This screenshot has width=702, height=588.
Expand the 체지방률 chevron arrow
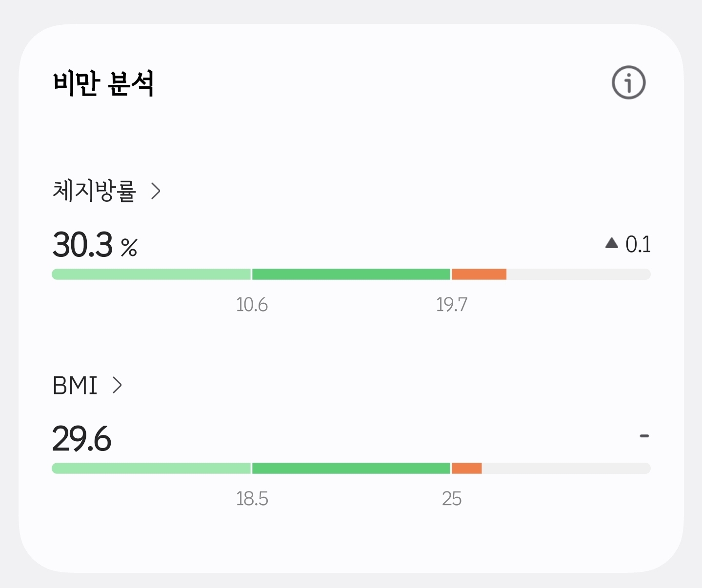[156, 191]
